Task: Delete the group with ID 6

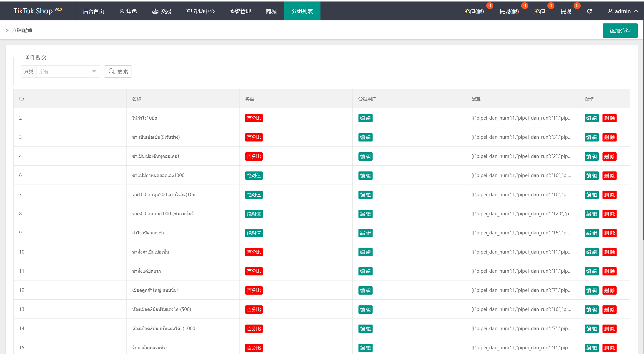Action: tap(609, 175)
